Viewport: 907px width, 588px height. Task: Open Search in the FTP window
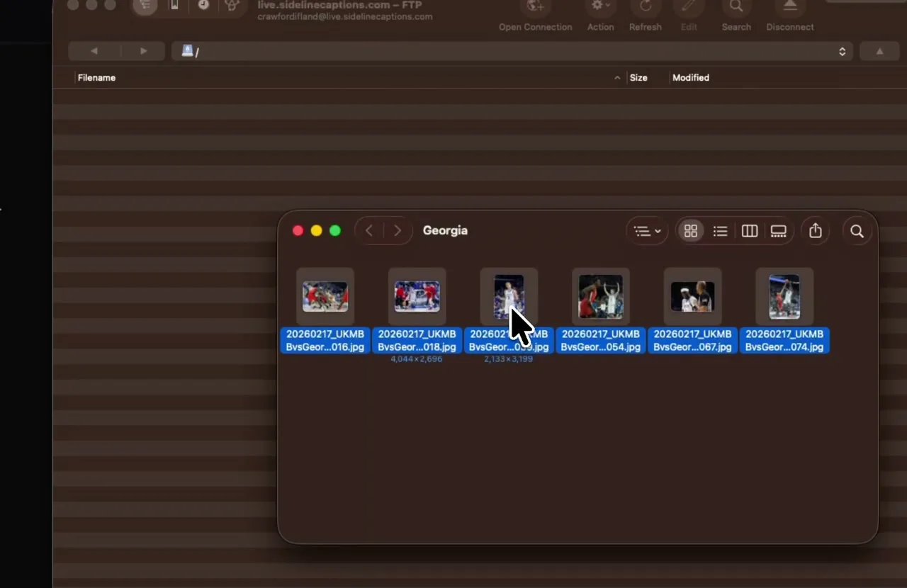pos(736,16)
